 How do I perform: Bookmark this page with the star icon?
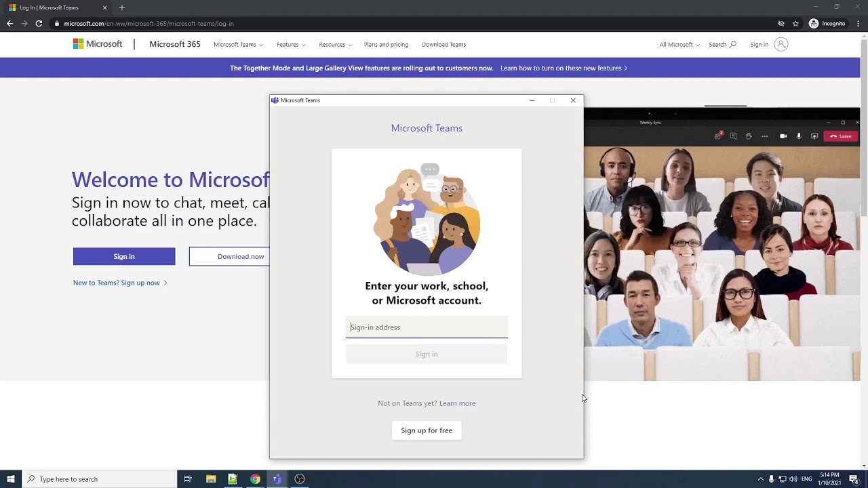[795, 24]
